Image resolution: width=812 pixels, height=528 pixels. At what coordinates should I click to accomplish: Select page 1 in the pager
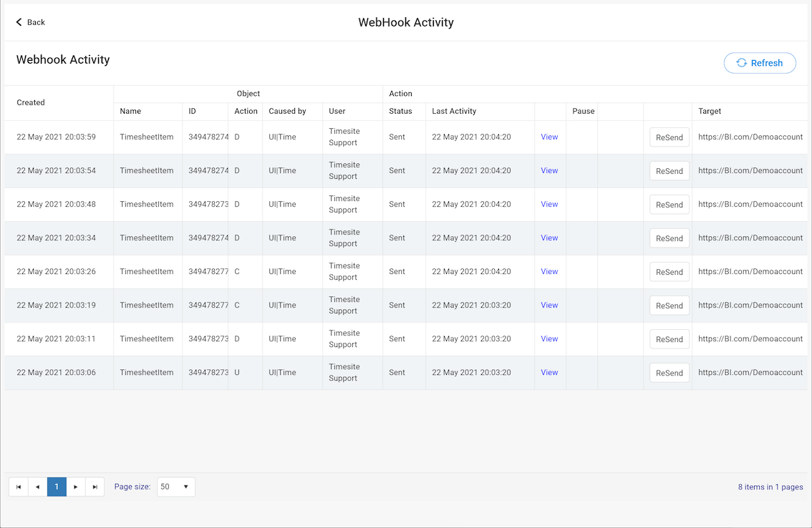[x=57, y=487]
